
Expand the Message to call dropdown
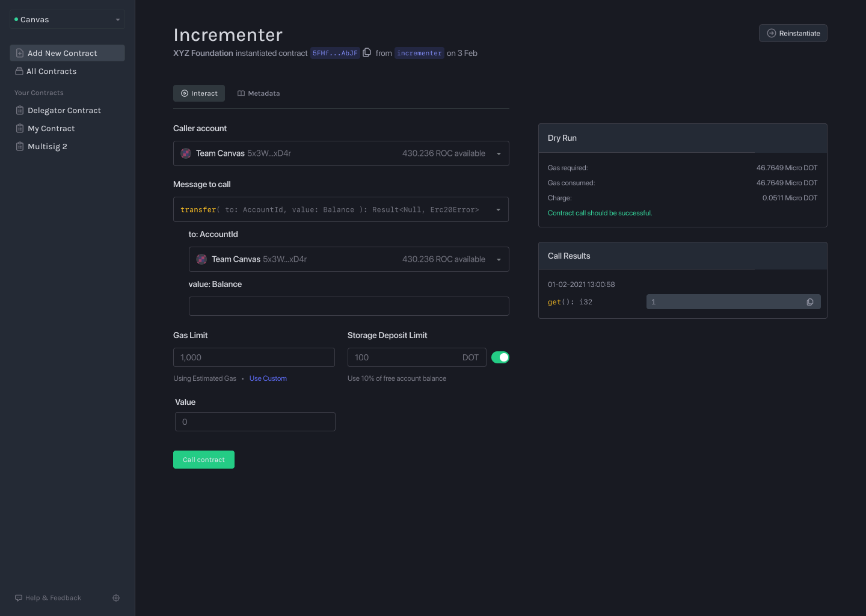point(499,209)
